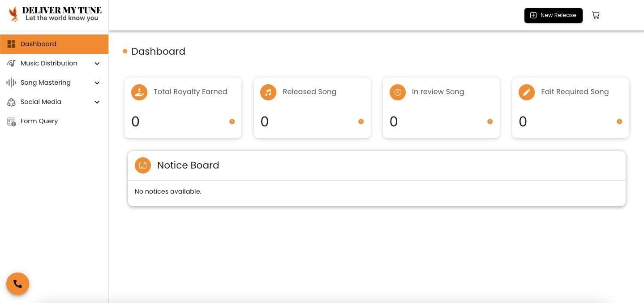Viewport: 644px width, 303px height.
Task: Expand the Music Distribution chevron
Action: coord(97,64)
